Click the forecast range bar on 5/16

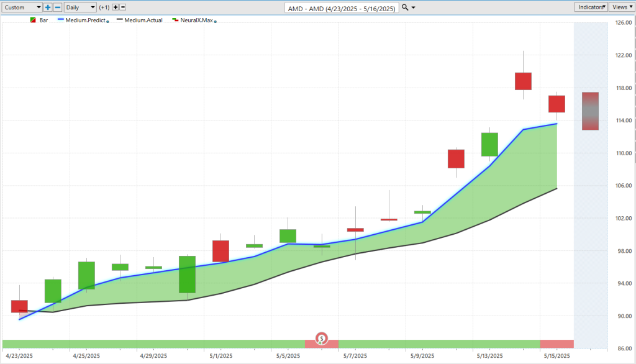[x=590, y=111]
